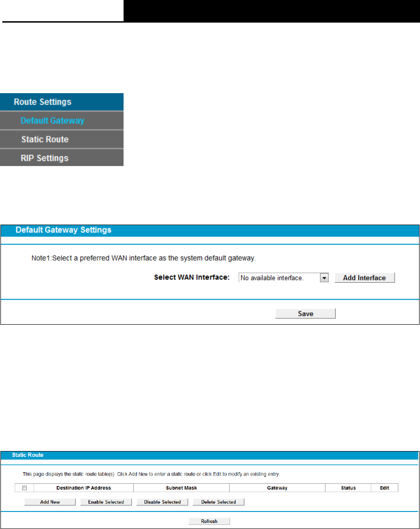Click the Disable Selected button
Viewport: 420px width, 529px height.
tap(162, 502)
